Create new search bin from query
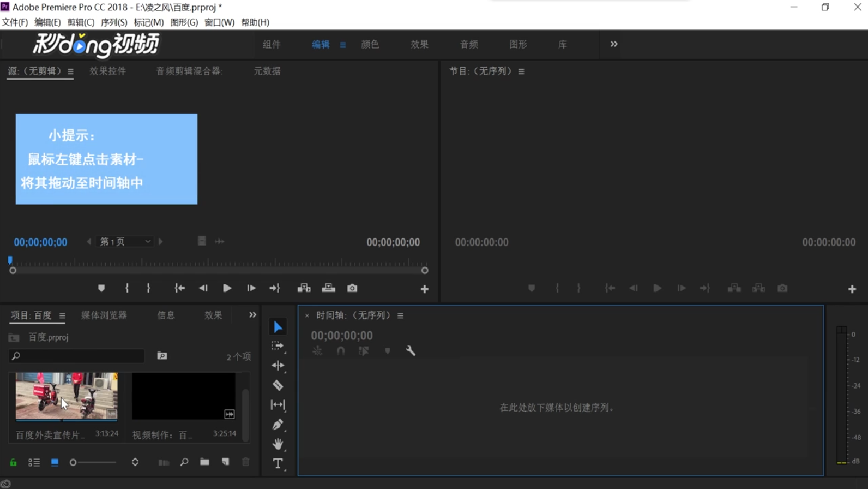The image size is (868, 489). (x=162, y=356)
